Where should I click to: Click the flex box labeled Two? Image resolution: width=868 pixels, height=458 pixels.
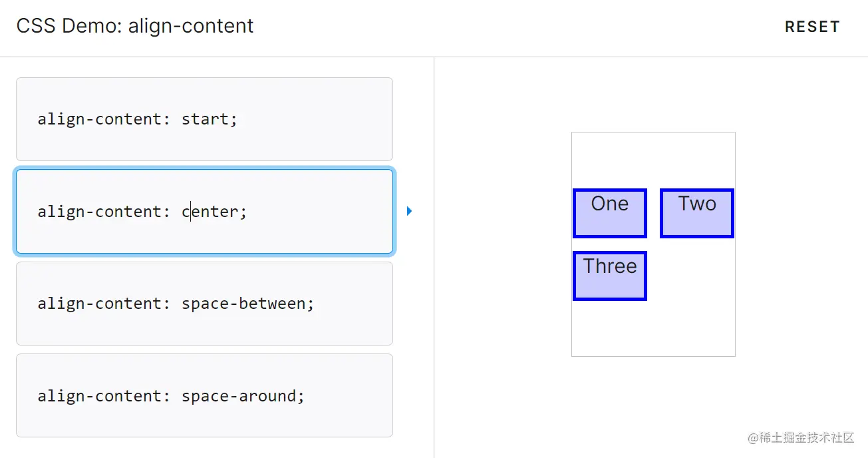[x=696, y=213]
